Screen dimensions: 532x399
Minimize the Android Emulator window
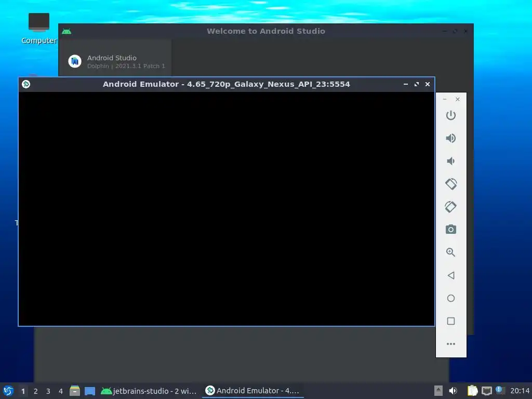pos(405,84)
